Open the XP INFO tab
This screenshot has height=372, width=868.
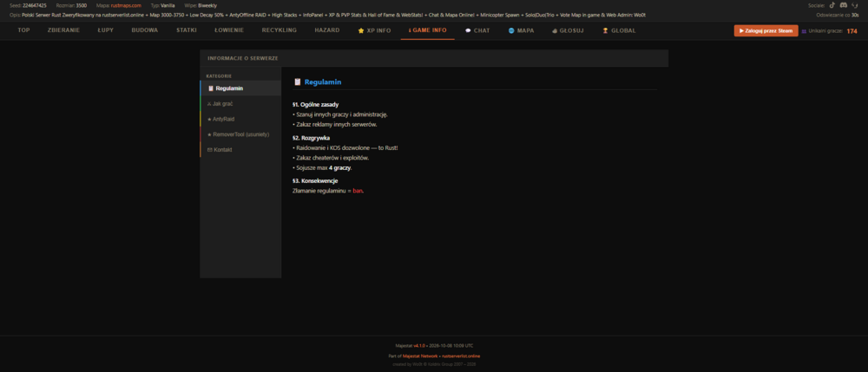tap(374, 30)
